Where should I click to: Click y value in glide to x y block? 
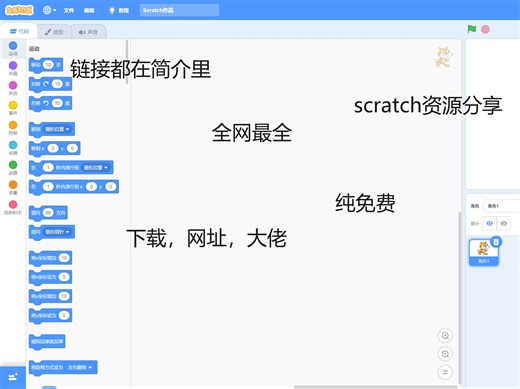click(x=110, y=187)
